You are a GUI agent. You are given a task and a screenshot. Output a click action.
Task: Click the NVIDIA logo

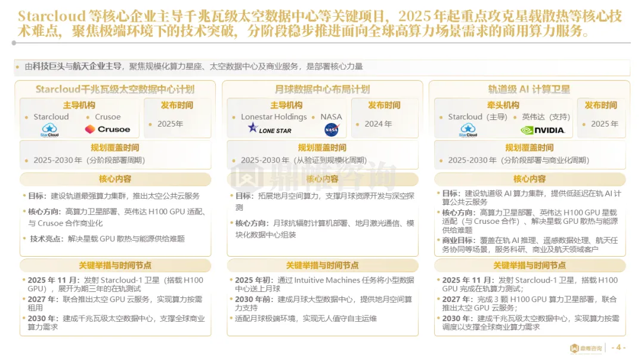click(x=542, y=130)
